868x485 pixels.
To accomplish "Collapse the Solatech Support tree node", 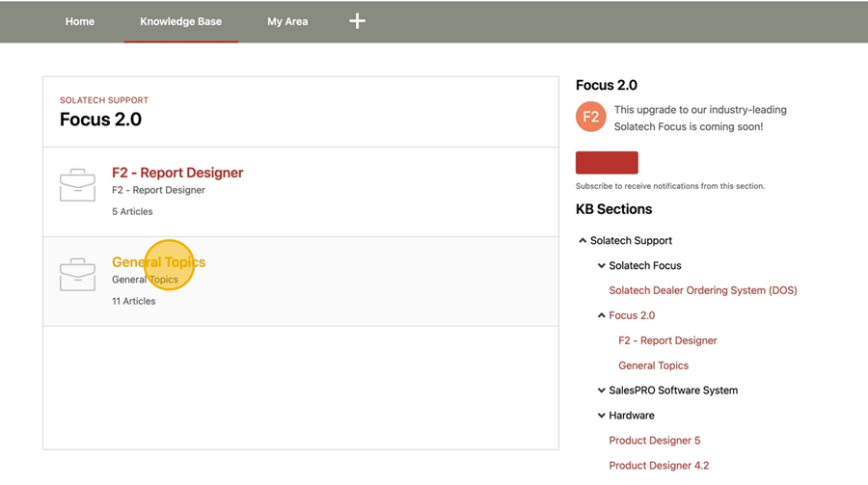I will (583, 240).
